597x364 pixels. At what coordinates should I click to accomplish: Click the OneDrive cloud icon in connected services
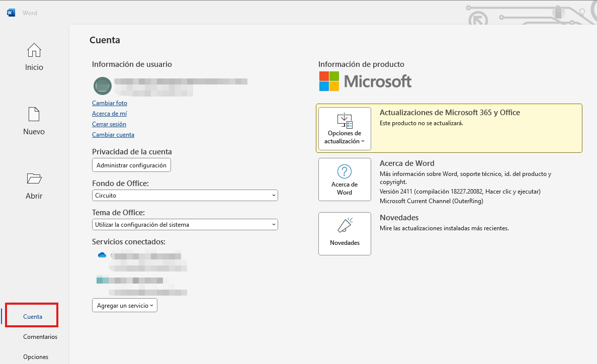pyautogui.click(x=102, y=255)
